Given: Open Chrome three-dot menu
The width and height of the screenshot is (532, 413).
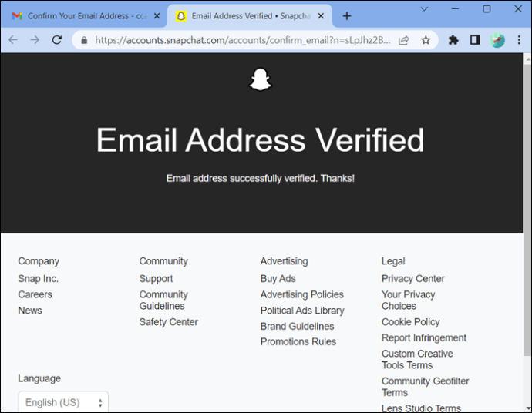Looking at the screenshot, I should click(519, 40).
